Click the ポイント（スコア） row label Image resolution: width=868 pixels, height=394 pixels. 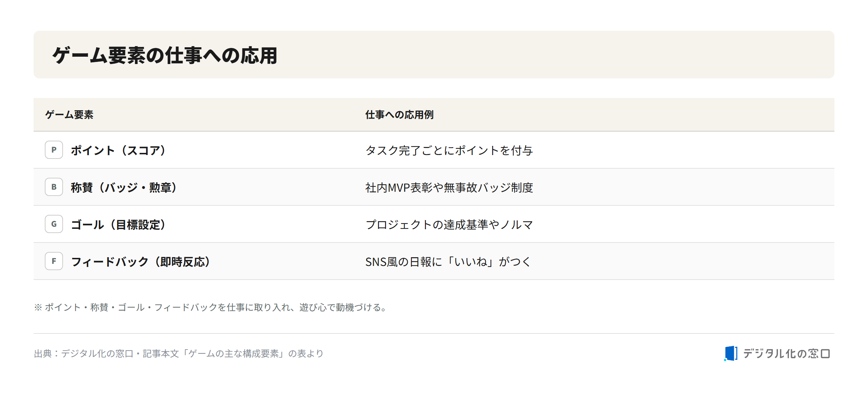click(118, 150)
